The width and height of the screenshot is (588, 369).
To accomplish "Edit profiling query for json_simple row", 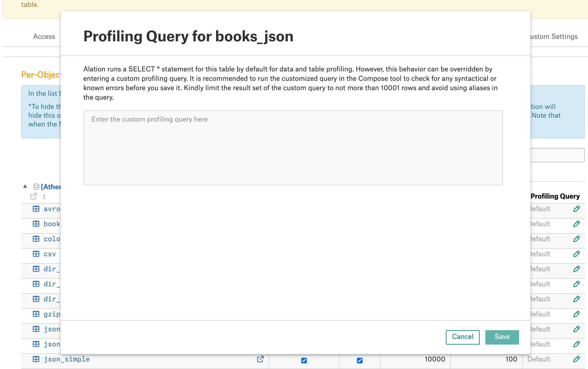I will pyautogui.click(x=576, y=359).
